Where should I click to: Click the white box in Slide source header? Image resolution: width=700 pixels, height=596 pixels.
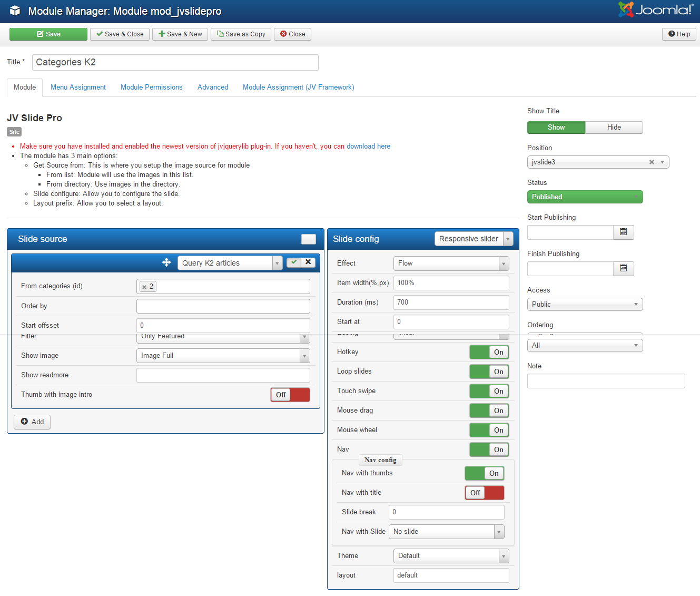[x=309, y=239]
